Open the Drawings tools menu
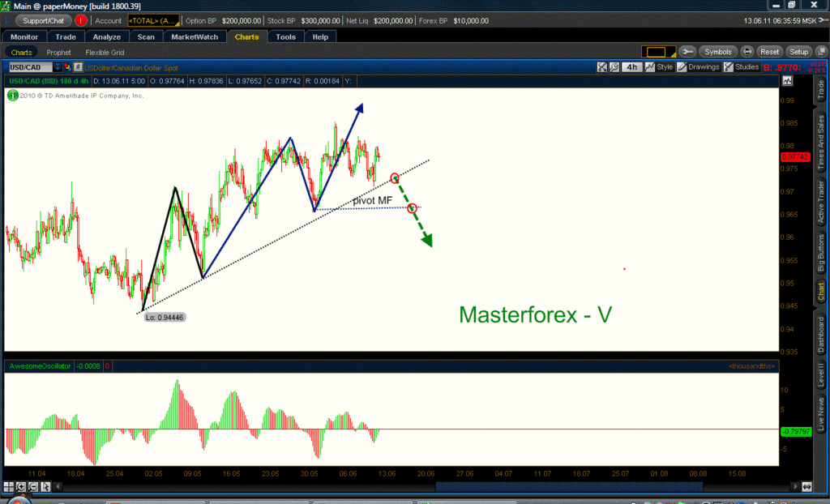This screenshot has height=504, width=830. [x=698, y=67]
